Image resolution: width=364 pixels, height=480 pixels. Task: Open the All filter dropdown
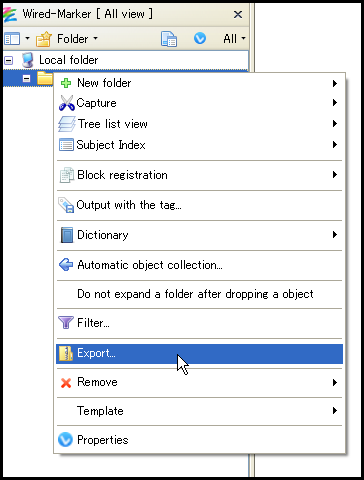(234, 39)
